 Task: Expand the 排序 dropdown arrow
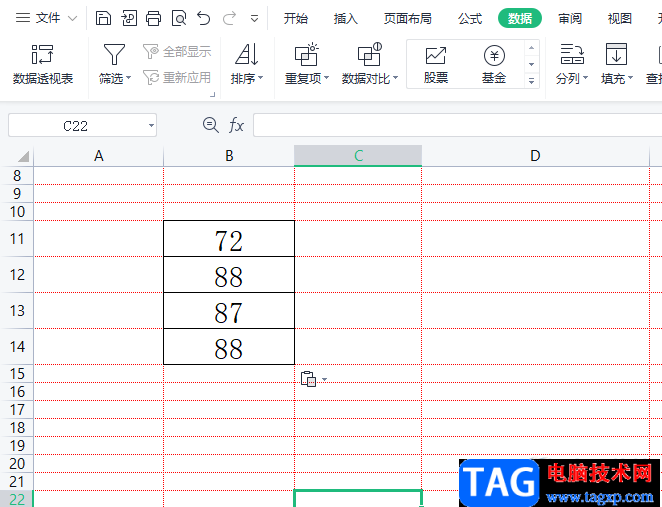click(x=260, y=78)
